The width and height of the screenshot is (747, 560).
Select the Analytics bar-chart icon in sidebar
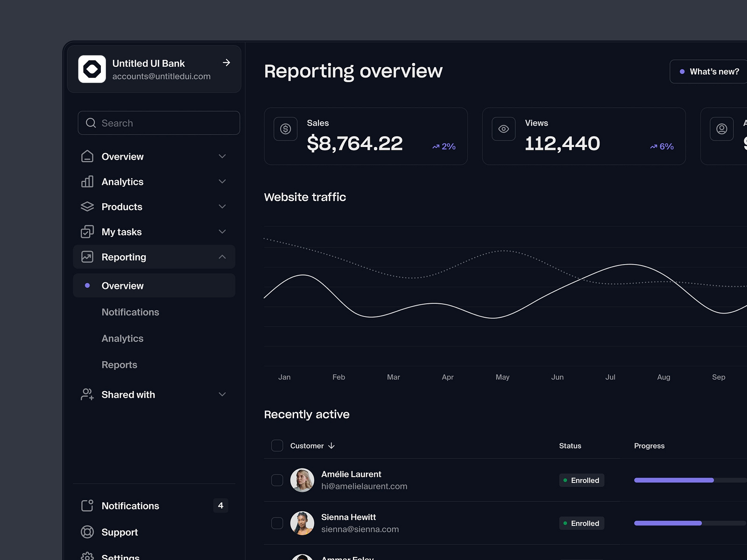click(x=87, y=182)
